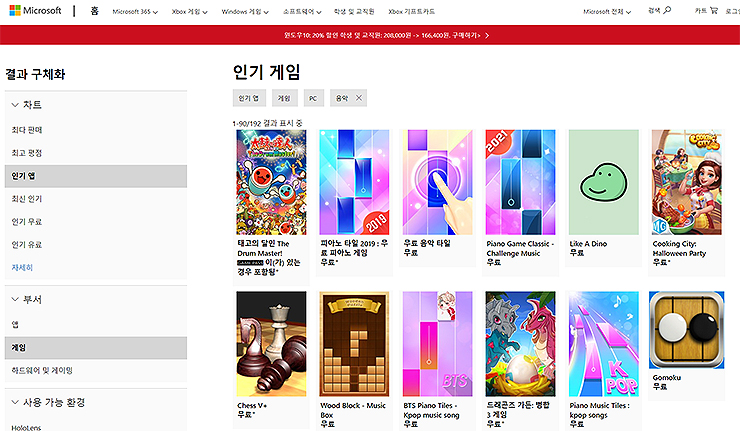Viewport: 740px width, 431px height.
Task: Click the PC filter chip
Action: coord(313,98)
